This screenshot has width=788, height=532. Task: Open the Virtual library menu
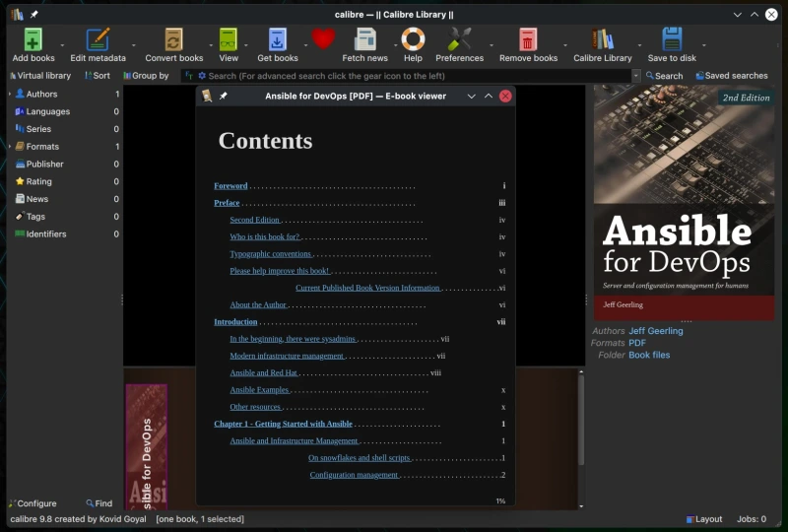pos(40,76)
